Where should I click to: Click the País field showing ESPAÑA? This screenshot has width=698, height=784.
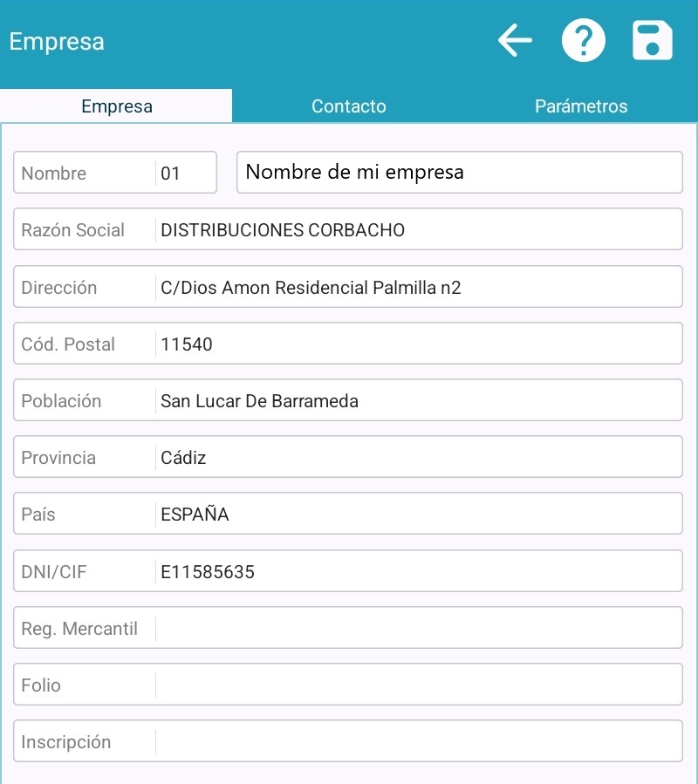(x=417, y=515)
